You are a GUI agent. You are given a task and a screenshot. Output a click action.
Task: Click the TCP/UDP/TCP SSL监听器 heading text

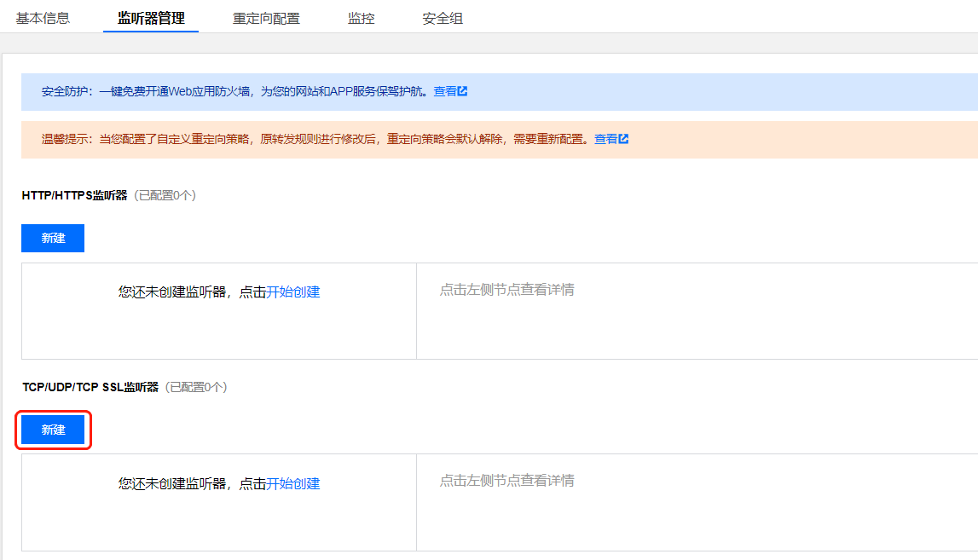pyautogui.click(x=90, y=387)
